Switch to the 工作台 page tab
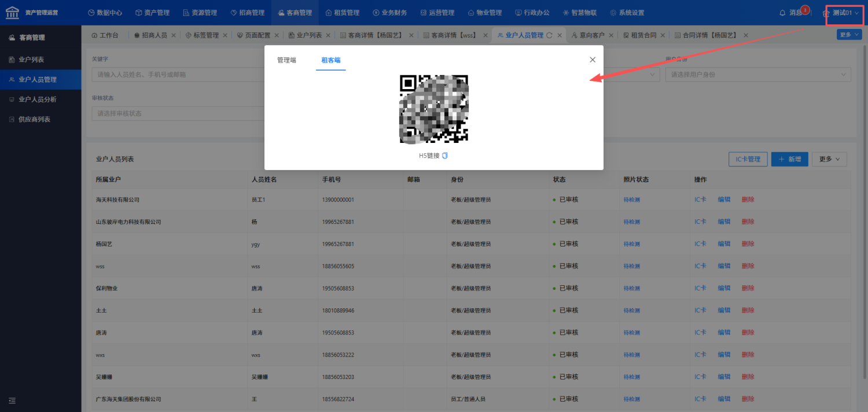This screenshot has width=868, height=412. point(104,35)
